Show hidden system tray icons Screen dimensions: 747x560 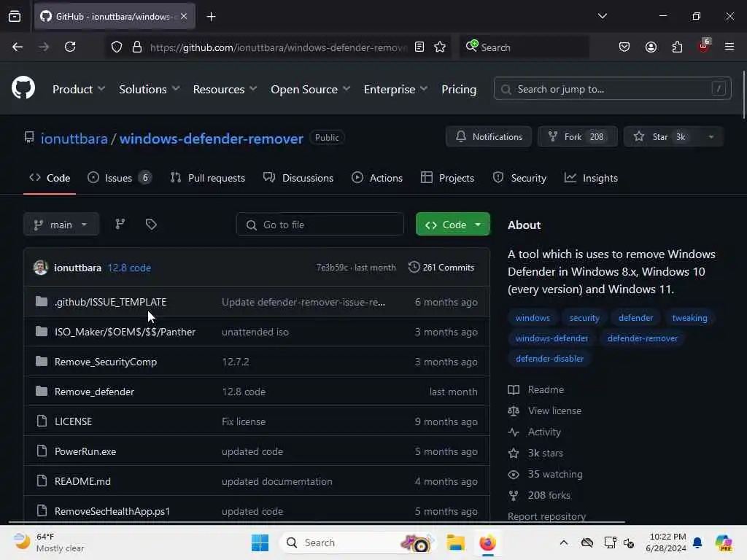click(x=564, y=542)
